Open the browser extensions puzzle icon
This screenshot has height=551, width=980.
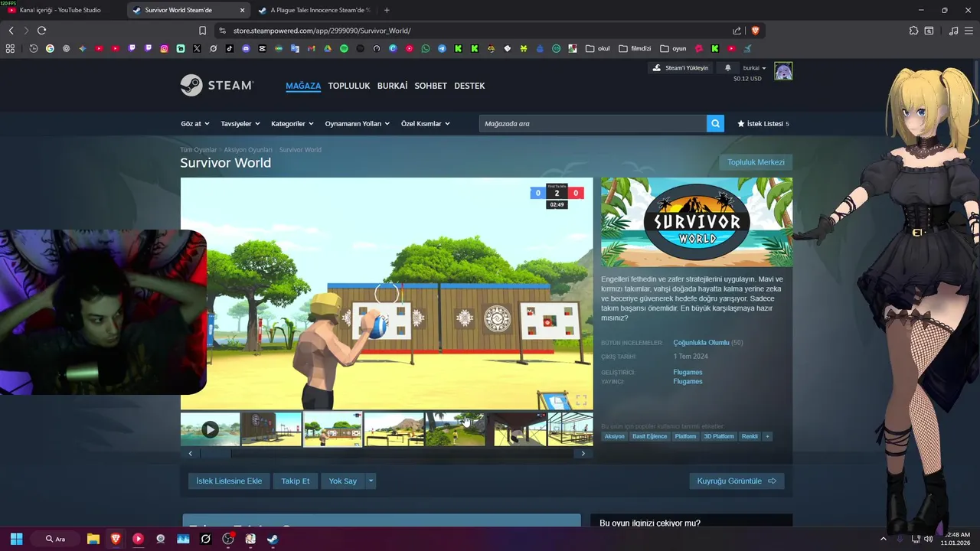[913, 31]
